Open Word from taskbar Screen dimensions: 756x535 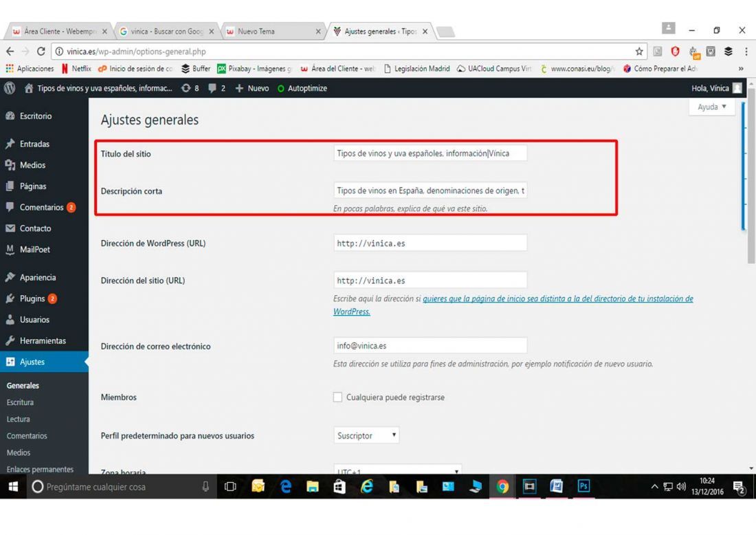556,486
